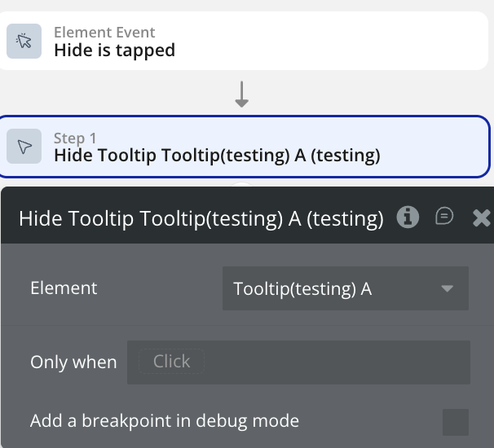Click the 'Step 1' caption text
494x448 pixels.
[x=75, y=138]
